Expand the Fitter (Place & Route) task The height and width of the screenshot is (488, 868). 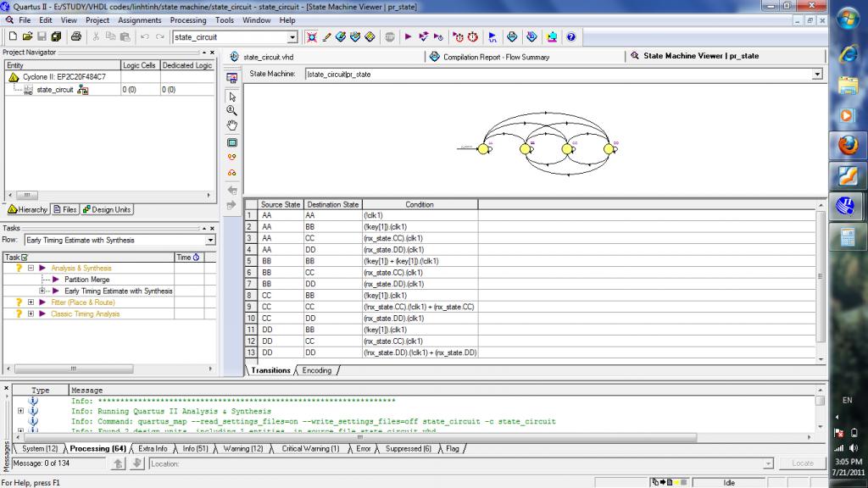[x=31, y=302]
